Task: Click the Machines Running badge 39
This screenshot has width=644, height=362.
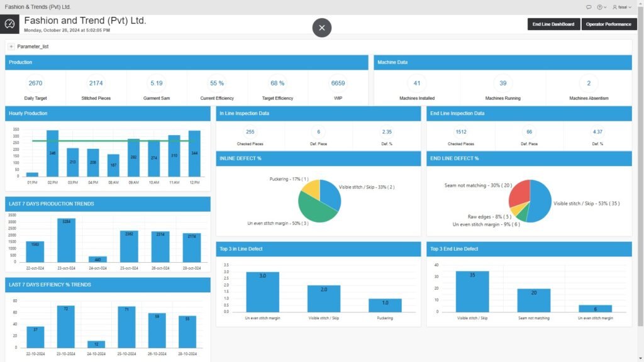Action: (x=502, y=83)
